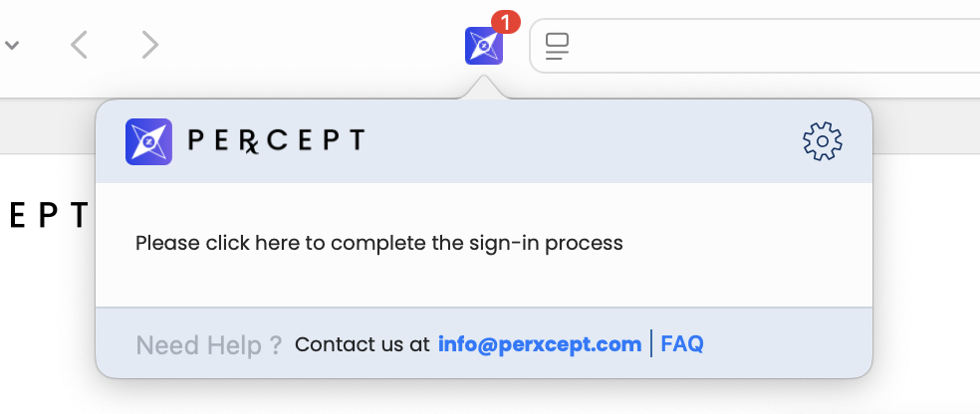Open Percept settings via gear icon
The width and height of the screenshot is (980, 414).
click(x=823, y=142)
